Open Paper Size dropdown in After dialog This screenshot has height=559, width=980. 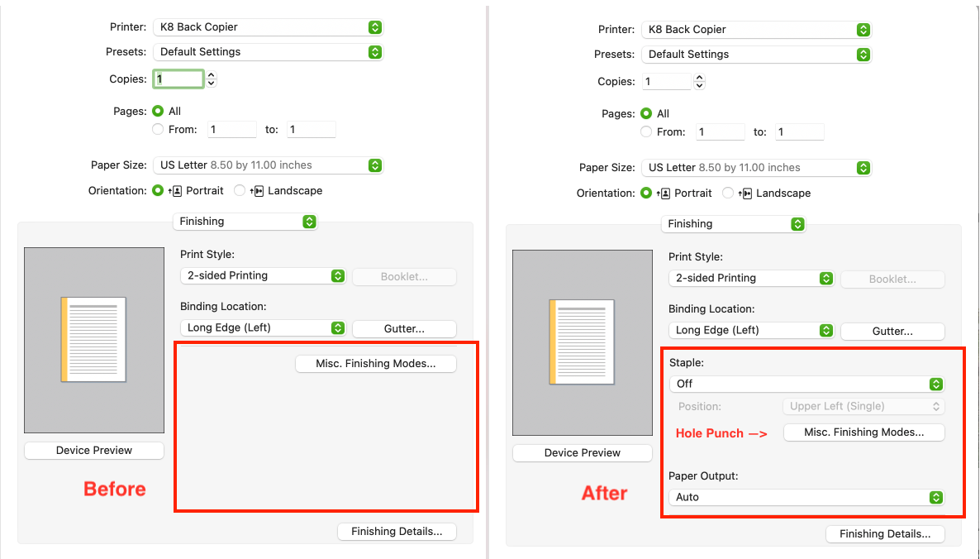click(756, 168)
